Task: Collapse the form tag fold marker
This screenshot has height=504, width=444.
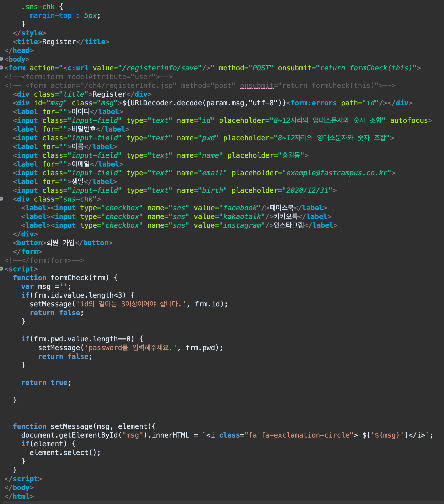Action: 2,67
